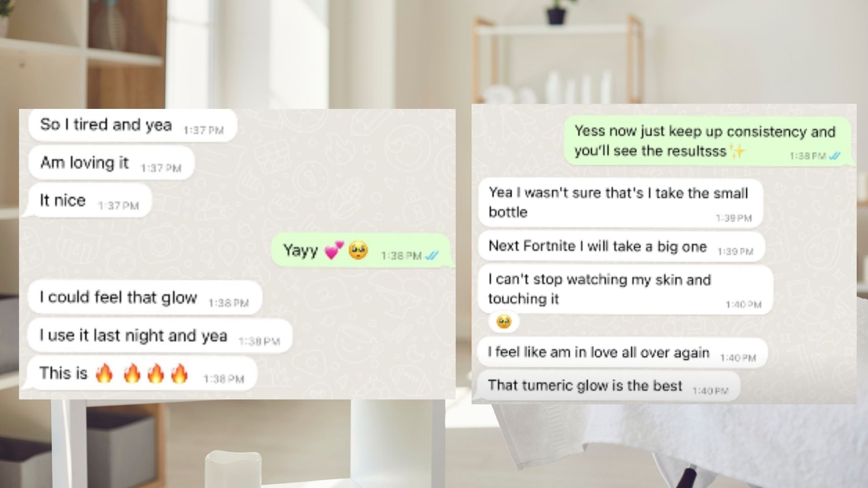Select 'Next Fortnite I will take a big one'
Image resolution: width=868 pixels, height=488 pixels.
click(622, 247)
